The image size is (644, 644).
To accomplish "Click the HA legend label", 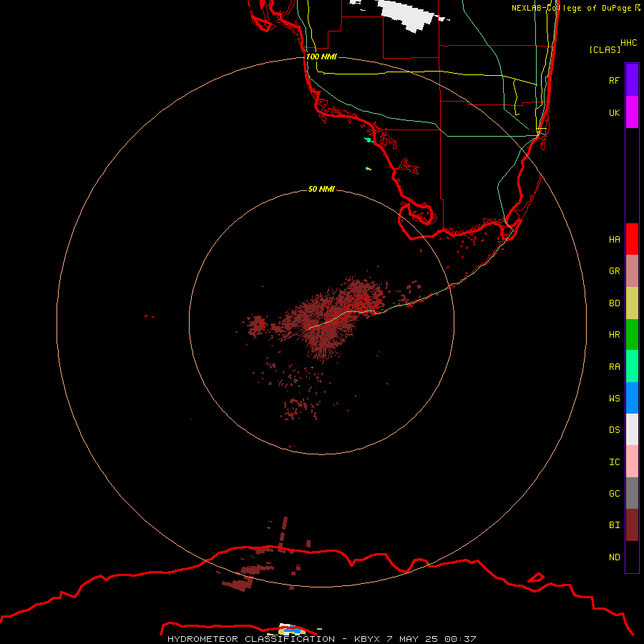I will pos(614,239).
